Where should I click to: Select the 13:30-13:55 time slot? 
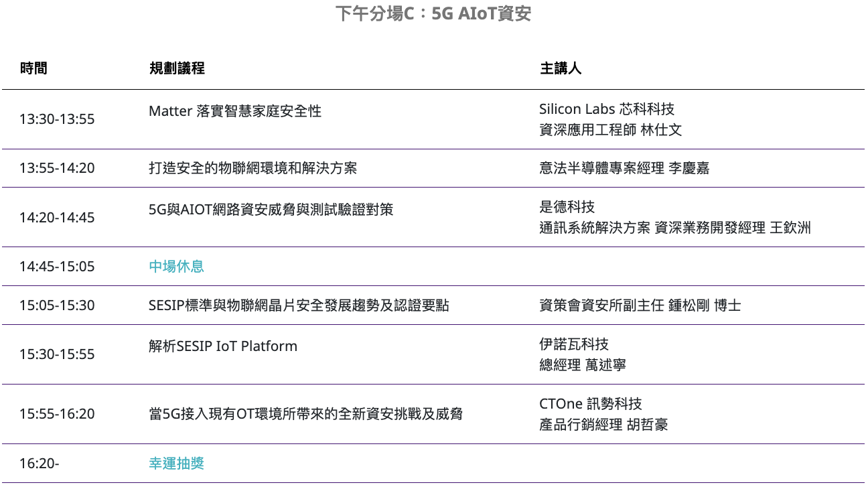[57, 119]
